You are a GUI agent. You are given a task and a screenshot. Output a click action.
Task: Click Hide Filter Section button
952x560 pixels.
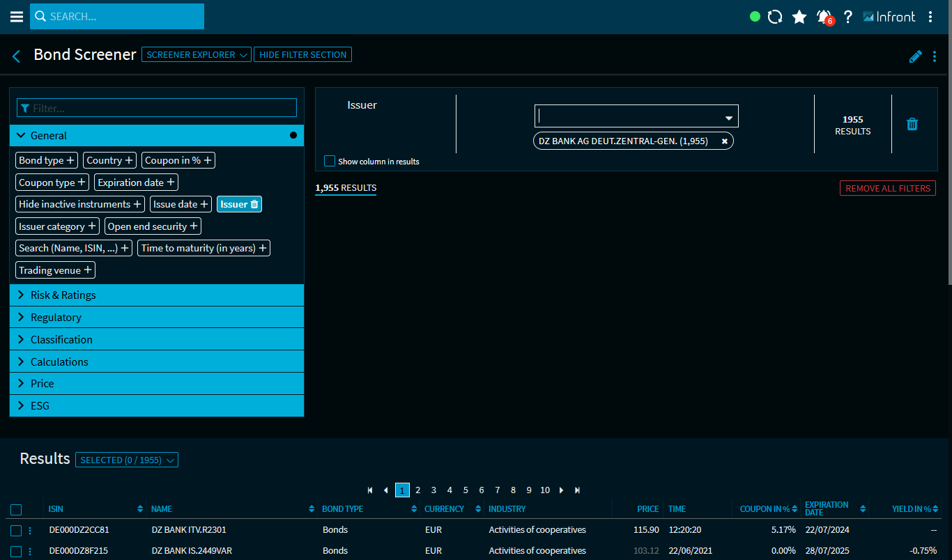pos(302,54)
